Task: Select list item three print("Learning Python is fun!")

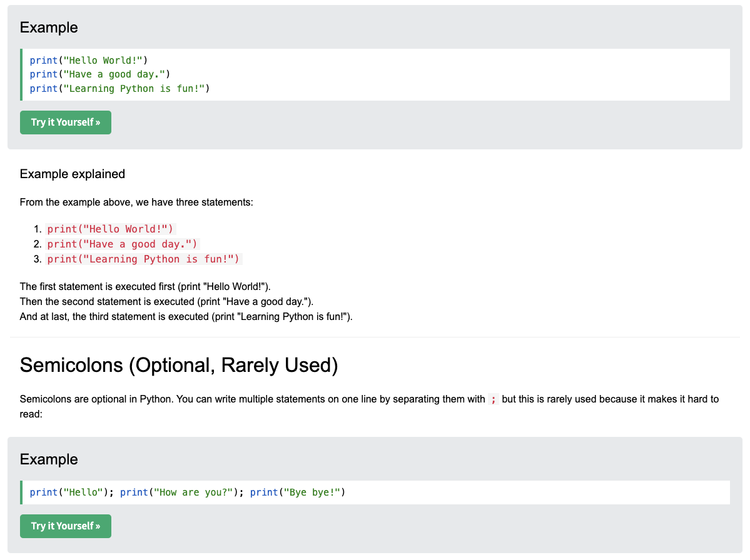Action: (143, 259)
